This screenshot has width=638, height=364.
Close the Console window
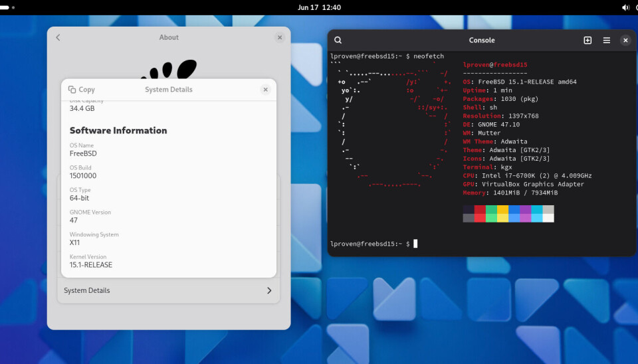[x=625, y=41]
